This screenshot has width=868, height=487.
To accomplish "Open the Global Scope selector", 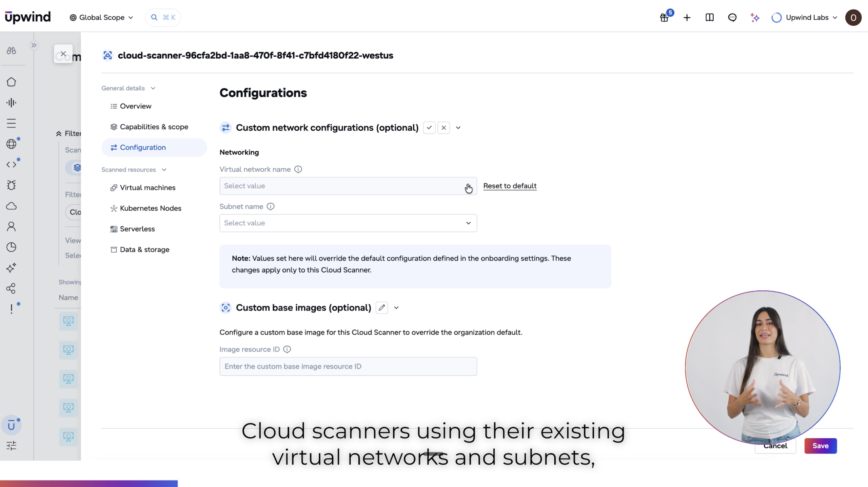I will pos(101,18).
